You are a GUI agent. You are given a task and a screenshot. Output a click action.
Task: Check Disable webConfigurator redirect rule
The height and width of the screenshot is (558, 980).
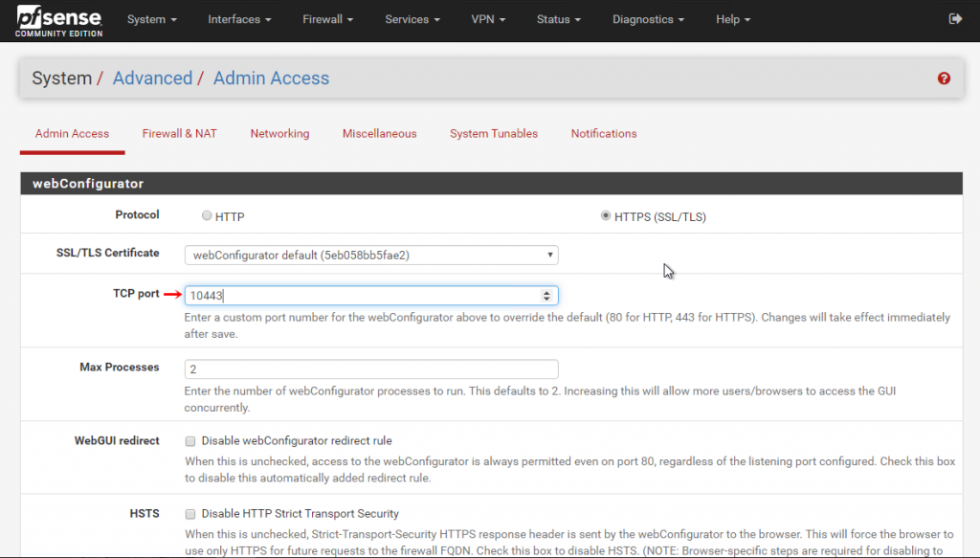click(189, 440)
